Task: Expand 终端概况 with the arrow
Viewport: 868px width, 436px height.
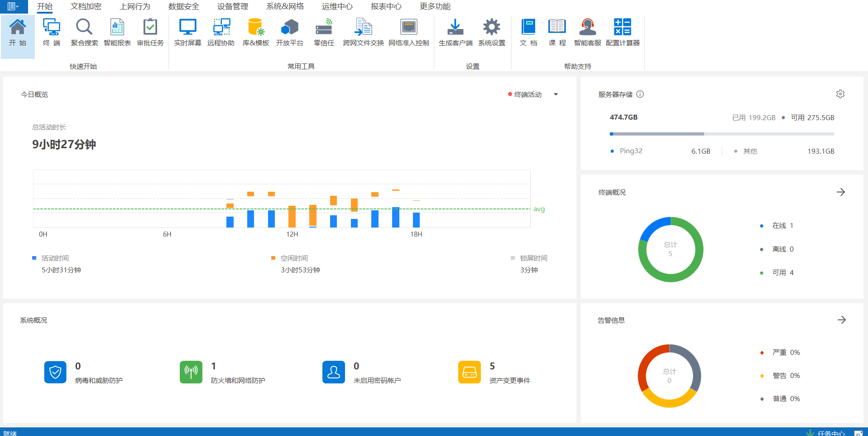Action: 841,192
